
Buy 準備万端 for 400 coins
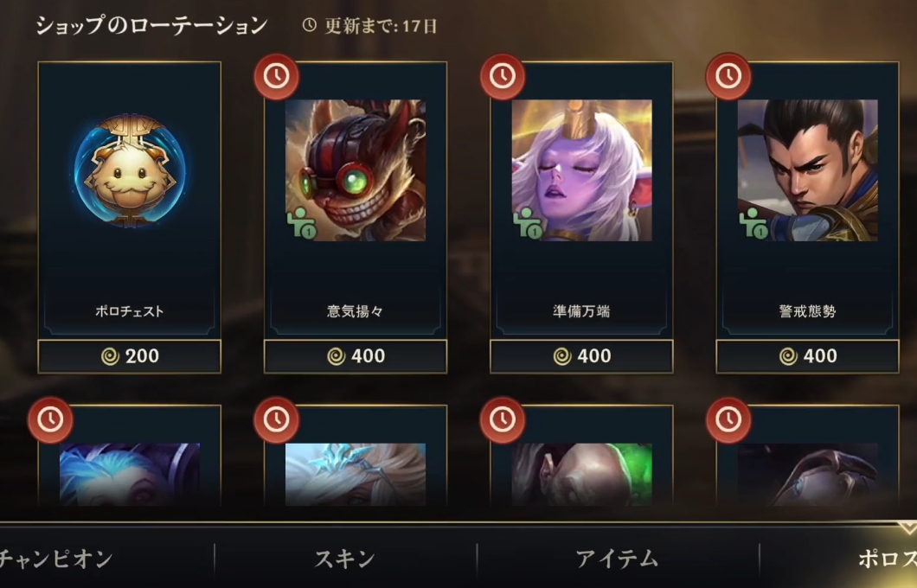click(x=581, y=356)
